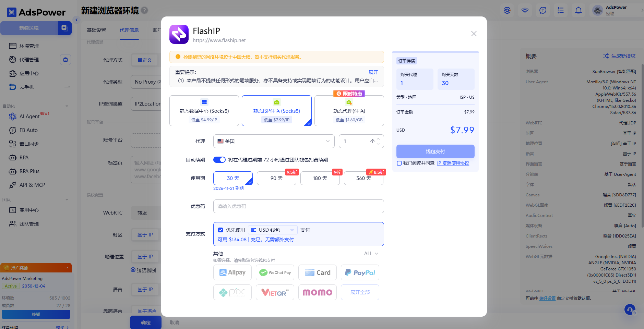Check the IP 资源使用协议 agreement box
This screenshot has width=644, height=329.
399,163
